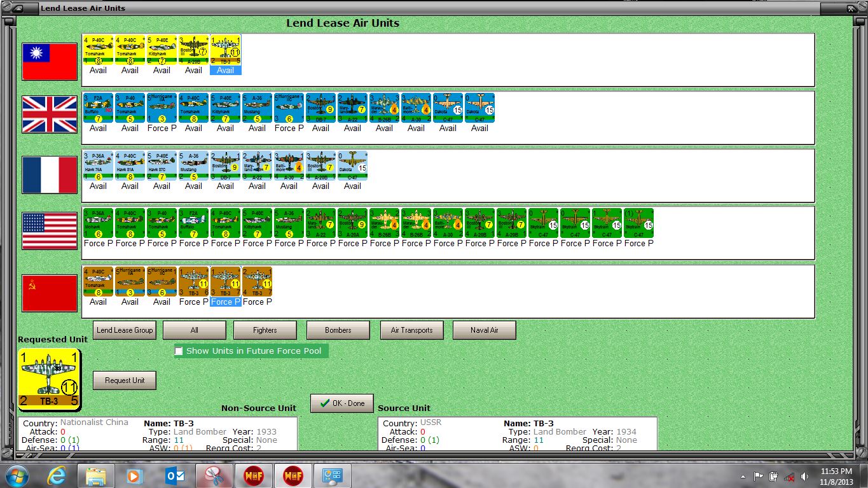868x488 pixels.
Task: Pick the British Boston DB-7 bomber counter
Action: pos(320,108)
